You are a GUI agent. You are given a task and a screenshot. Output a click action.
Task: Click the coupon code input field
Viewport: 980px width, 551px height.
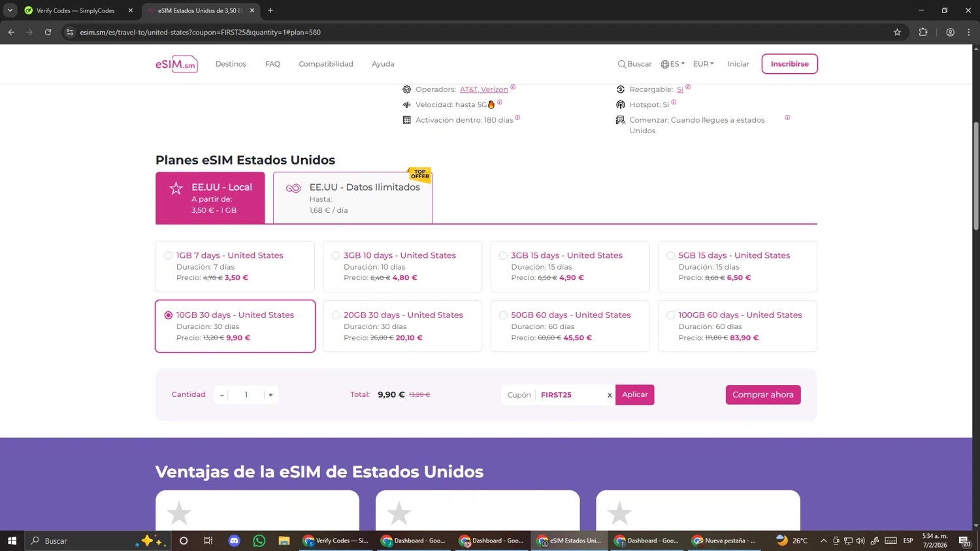coord(571,395)
